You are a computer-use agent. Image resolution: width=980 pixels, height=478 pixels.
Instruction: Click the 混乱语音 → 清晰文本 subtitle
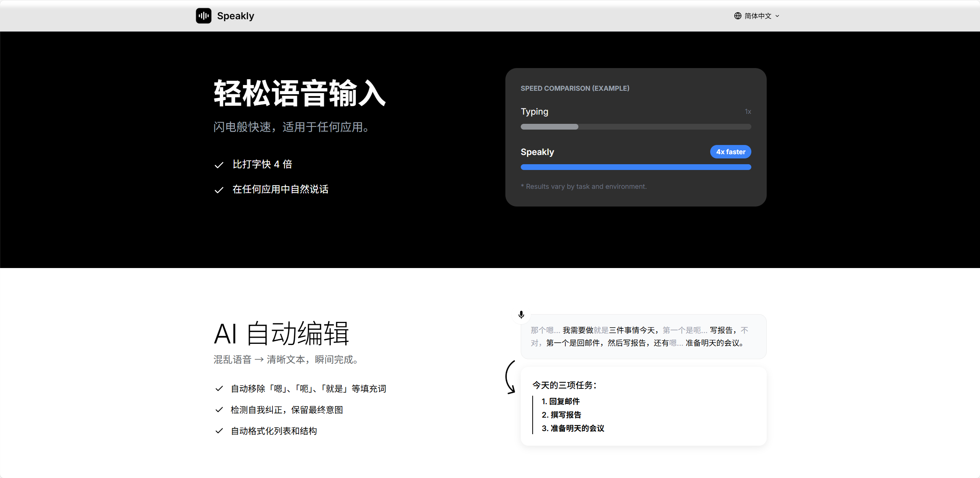coord(286,360)
